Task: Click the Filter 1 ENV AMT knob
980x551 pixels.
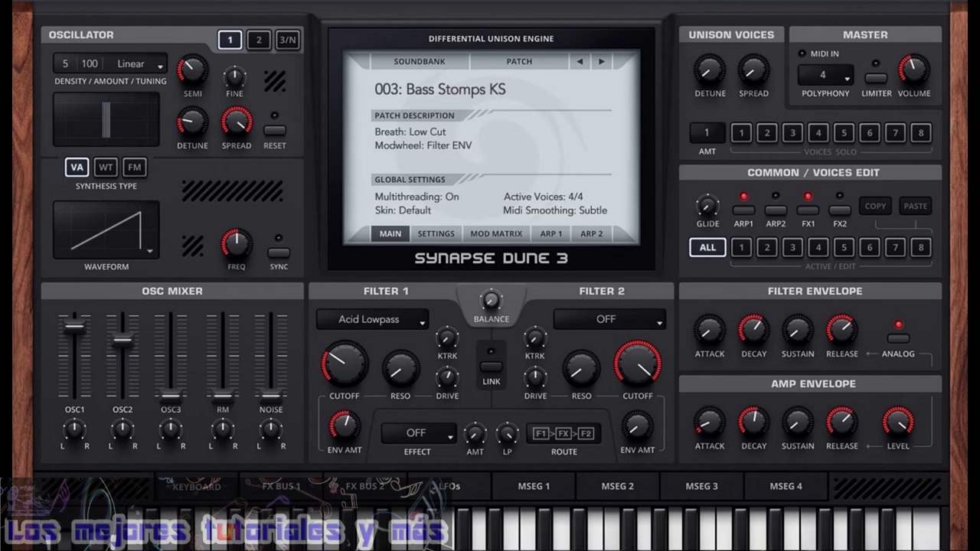Action: click(x=345, y=426)
